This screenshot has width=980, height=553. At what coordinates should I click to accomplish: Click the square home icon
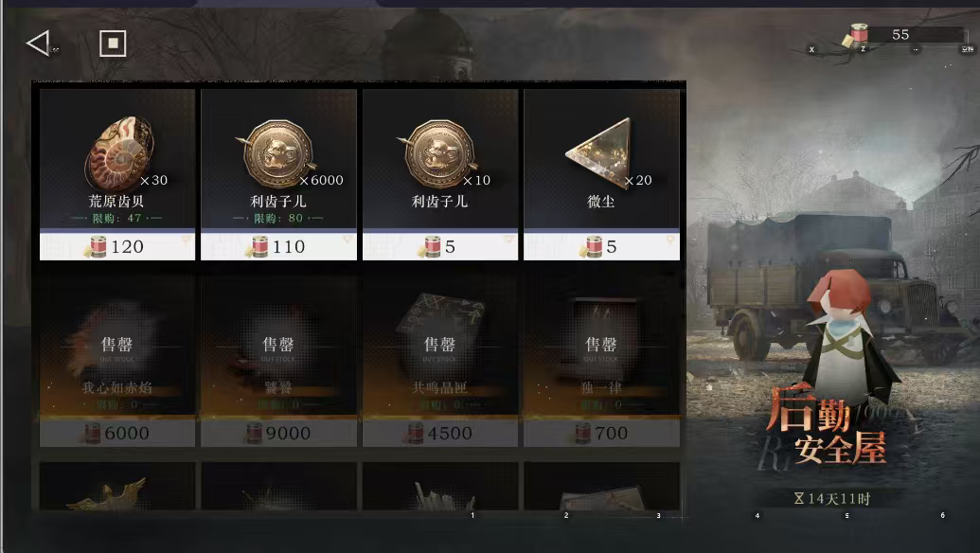point(113,44)
